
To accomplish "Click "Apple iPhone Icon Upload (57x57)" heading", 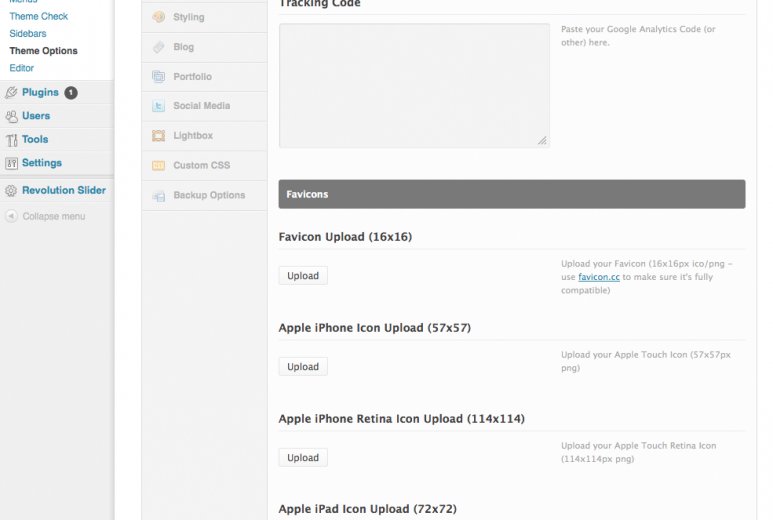I will (375, 328).
